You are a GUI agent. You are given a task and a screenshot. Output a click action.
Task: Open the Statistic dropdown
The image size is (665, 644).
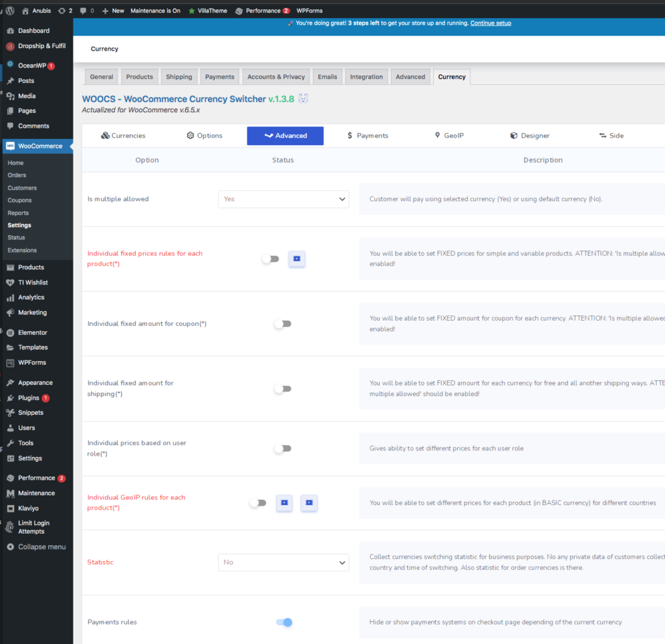(x=283, y=563)
